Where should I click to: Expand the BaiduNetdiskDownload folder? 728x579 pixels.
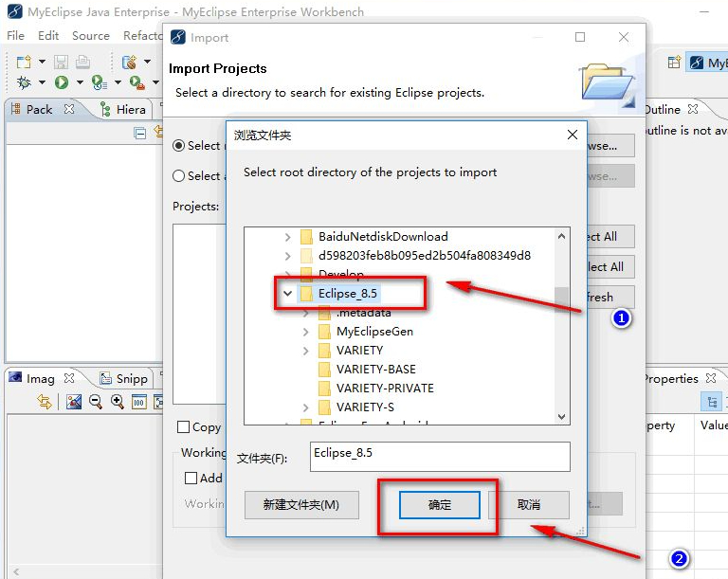click(288, 237)
